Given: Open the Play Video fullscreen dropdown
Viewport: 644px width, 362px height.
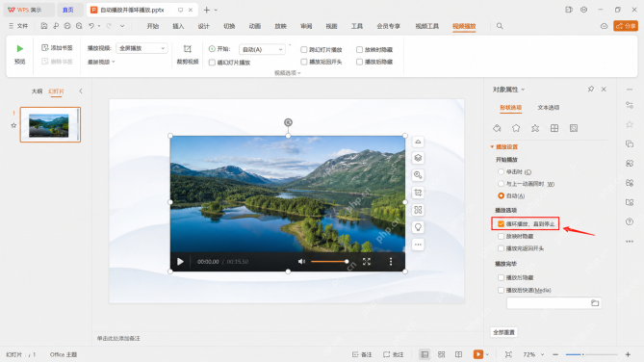Looking at the screenshot, I should click(142, 48).
